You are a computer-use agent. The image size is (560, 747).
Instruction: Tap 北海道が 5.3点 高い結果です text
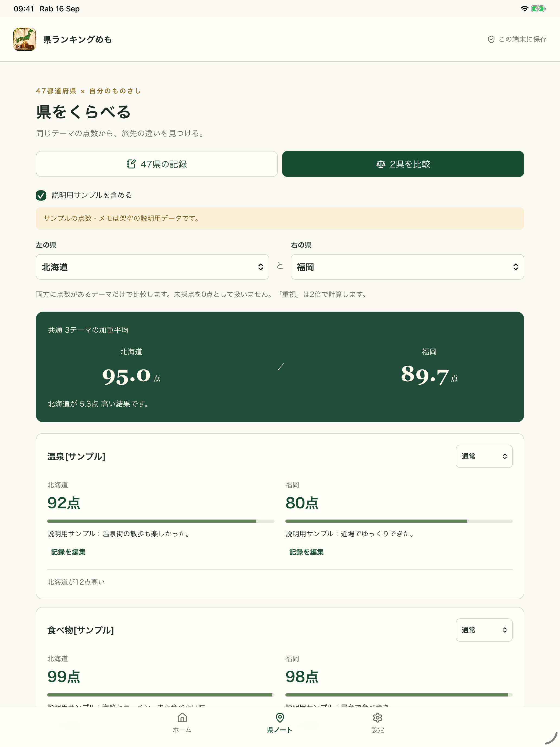98,404
